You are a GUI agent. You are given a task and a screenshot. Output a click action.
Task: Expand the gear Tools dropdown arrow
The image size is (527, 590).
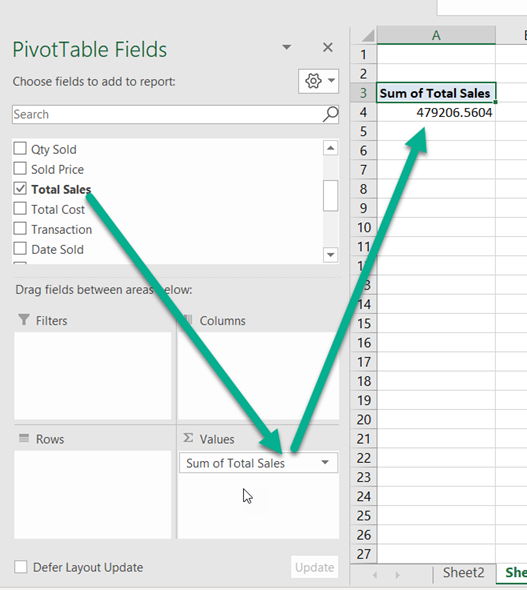point(331,80)
